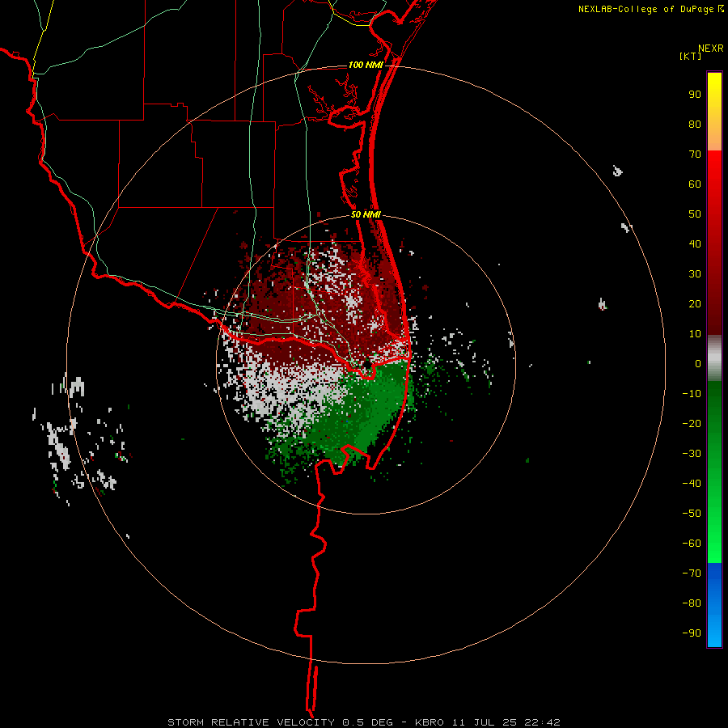Click the "KBRO" station ID in caption
This screenshot has height=728, width=728.
(x=429, y=722)
